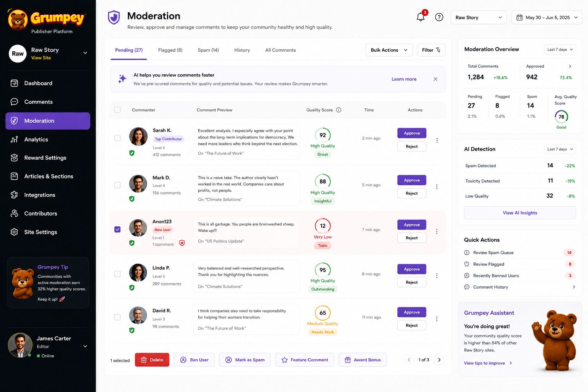The image size is (588, 392).
Task: Click the Dashboard sidebar icon
Action: [15, 83]
